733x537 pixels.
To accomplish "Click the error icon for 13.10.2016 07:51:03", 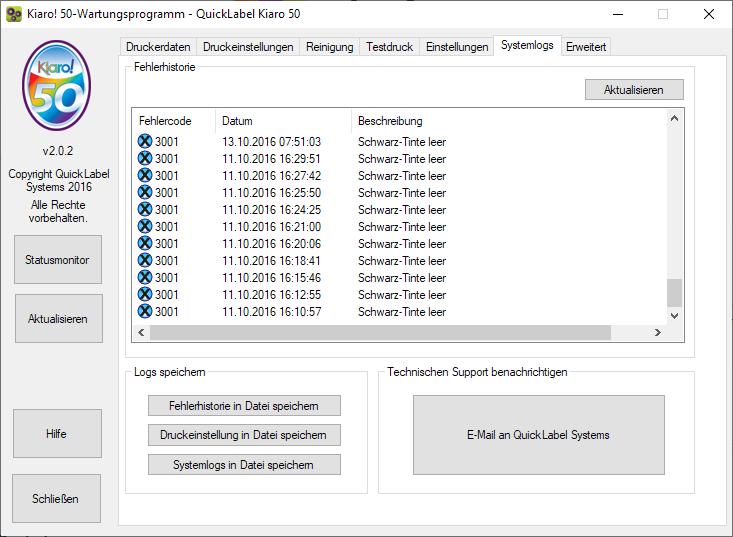I will pyautogui.click(x=145, y=141).
